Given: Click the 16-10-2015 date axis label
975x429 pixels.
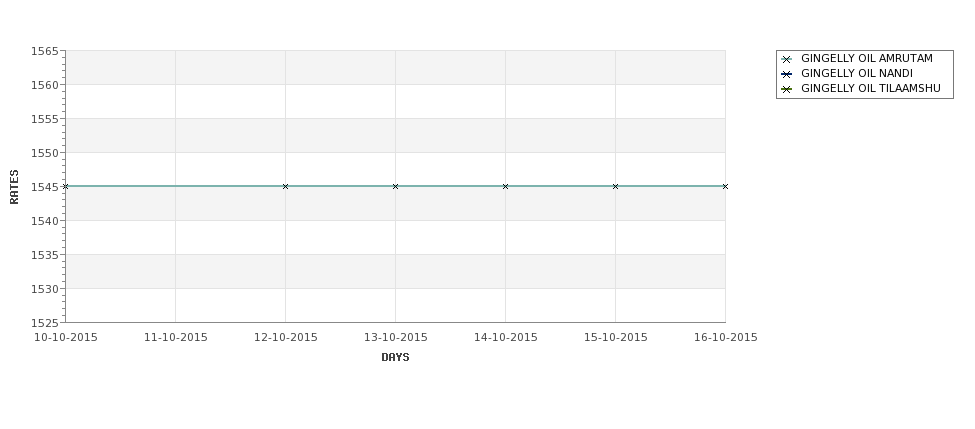Looking at the screenshot, I should tap(726, 338).
